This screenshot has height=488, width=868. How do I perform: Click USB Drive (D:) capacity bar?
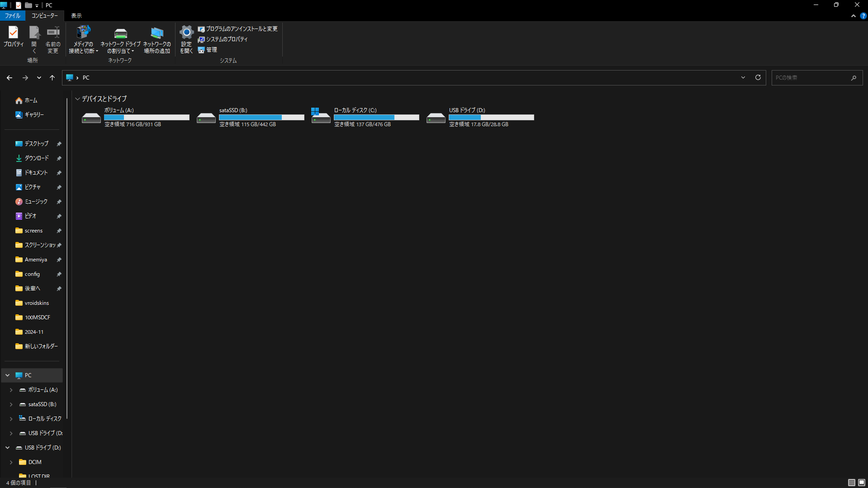pyautogui.click(x=492, y=118)
